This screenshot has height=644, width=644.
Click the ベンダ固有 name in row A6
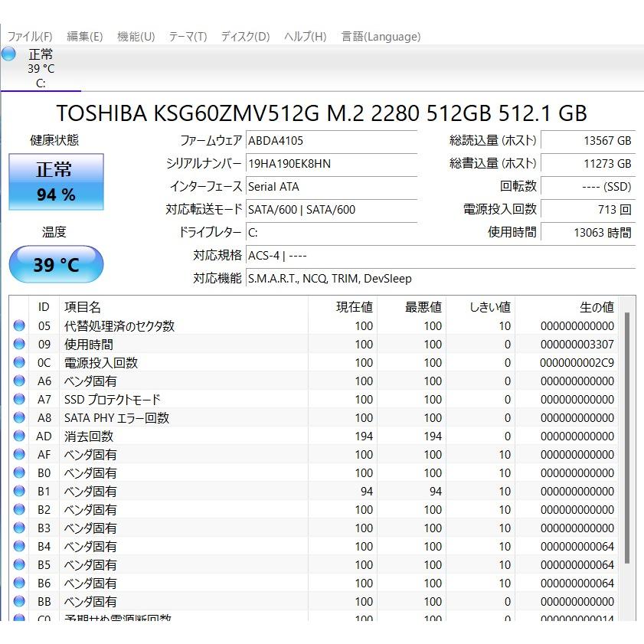pos(90,381)
